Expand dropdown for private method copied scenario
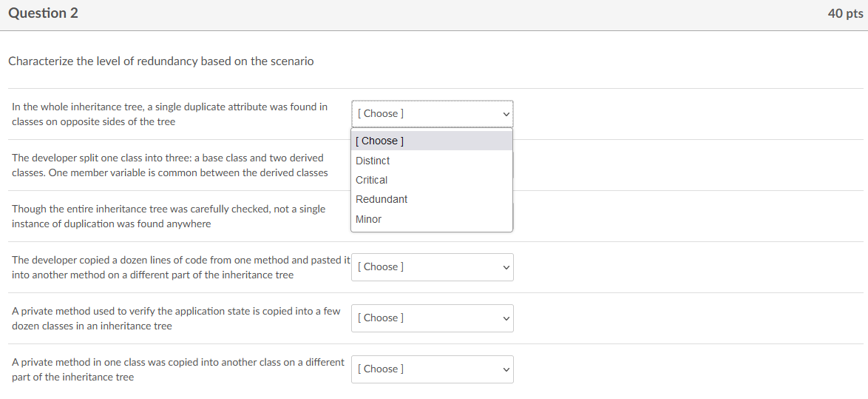Image resolution: width=868 pixels, height=399 pixels. 432,369
